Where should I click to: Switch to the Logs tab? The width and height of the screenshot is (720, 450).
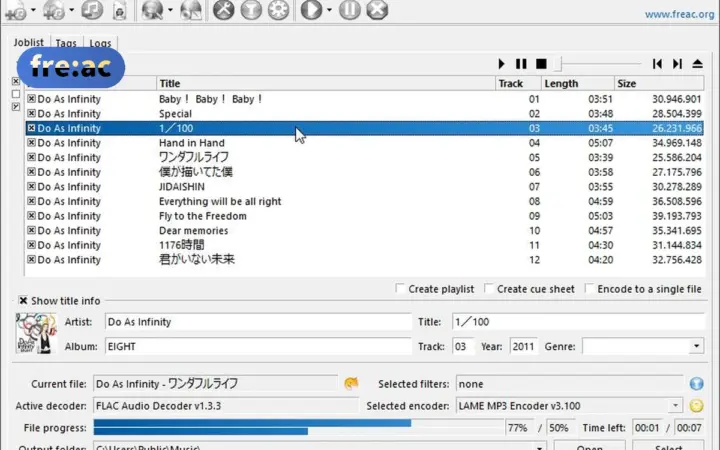(x=100, y=43)
